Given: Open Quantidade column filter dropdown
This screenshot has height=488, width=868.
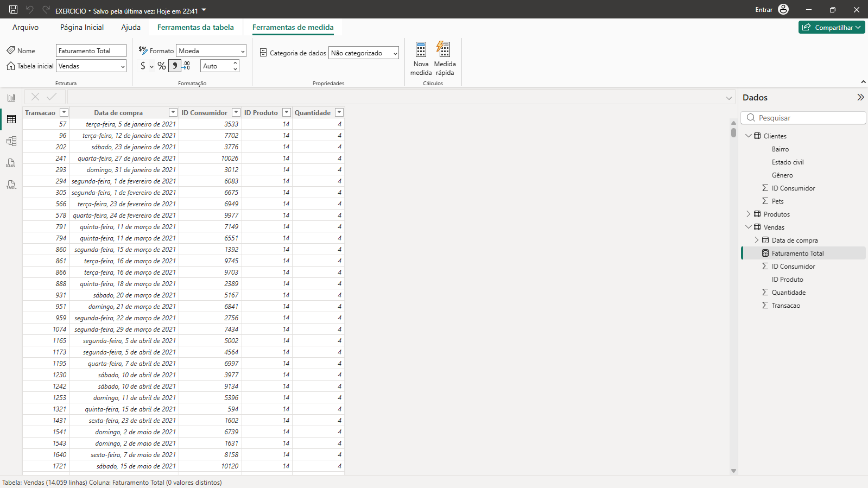Looking at the screenshot, I should coord(339,112).
